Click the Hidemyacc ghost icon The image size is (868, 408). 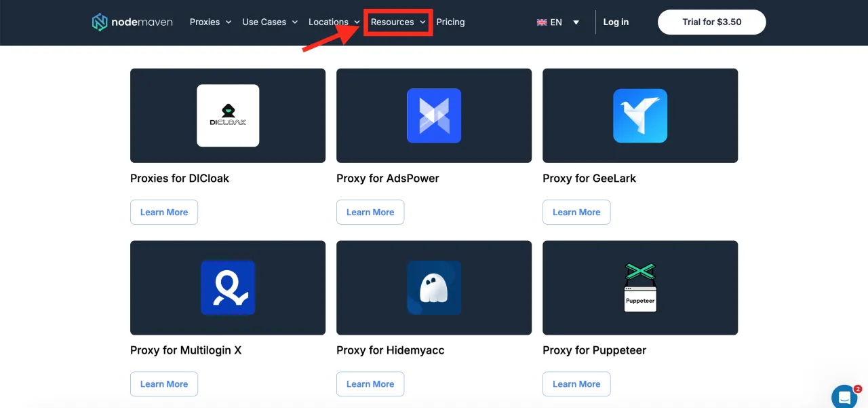click(x=434, y=288)
